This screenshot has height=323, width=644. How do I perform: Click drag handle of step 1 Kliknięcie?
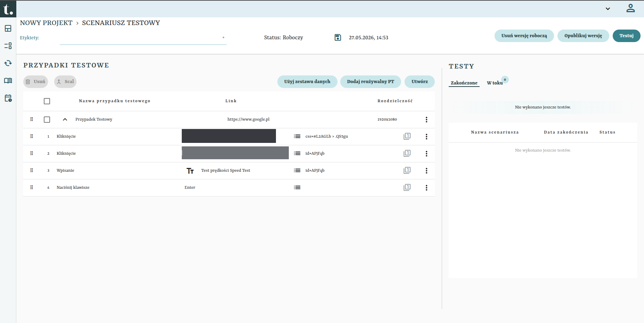click(x=32, y=136)
